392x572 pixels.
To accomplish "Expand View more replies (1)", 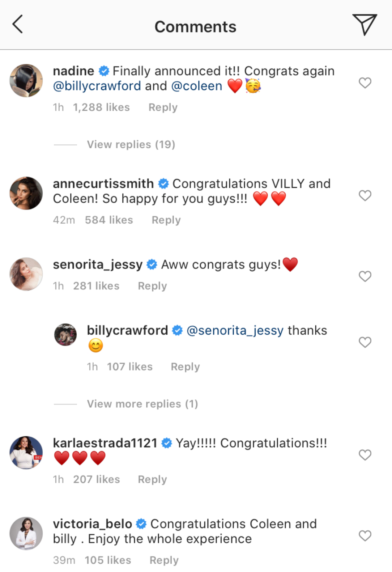I will (x=142, y=404).
